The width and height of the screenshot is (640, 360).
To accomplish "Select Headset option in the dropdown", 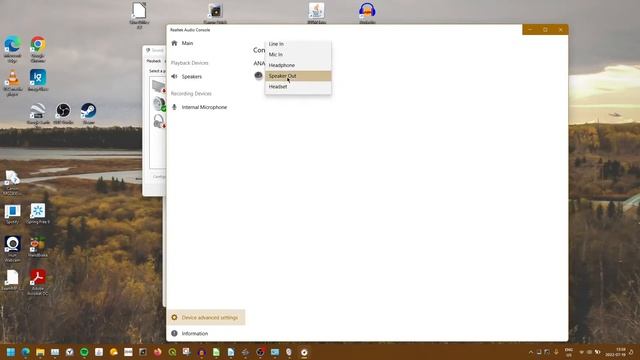I will (298, 87).
